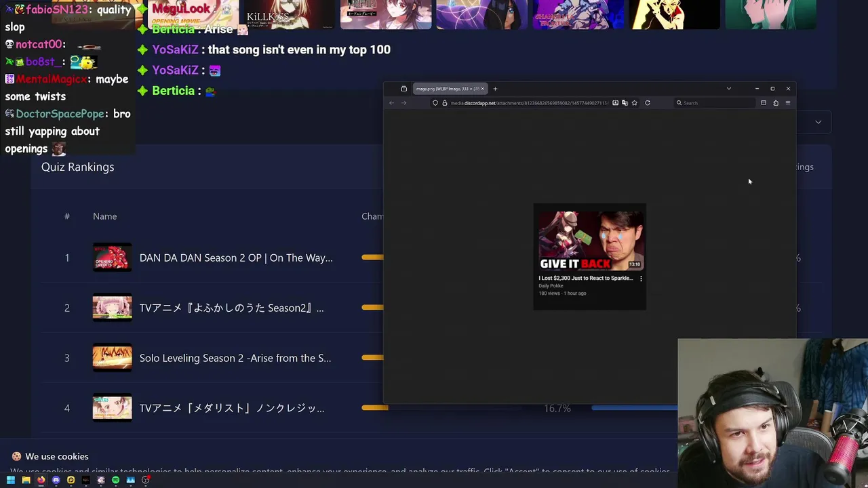Click 'I Lost $2,300 Just to React to Sparkle' title

click(x=586, y=278)
